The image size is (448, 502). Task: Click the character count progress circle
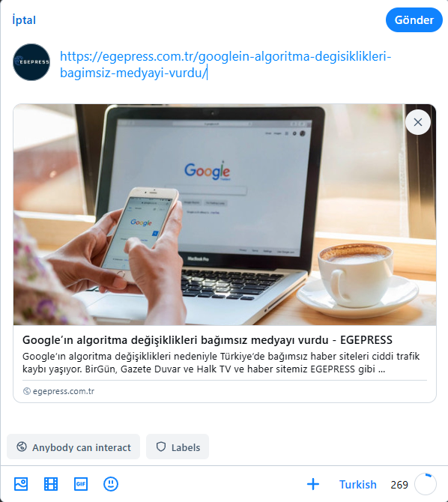click(x=426, y=484)
